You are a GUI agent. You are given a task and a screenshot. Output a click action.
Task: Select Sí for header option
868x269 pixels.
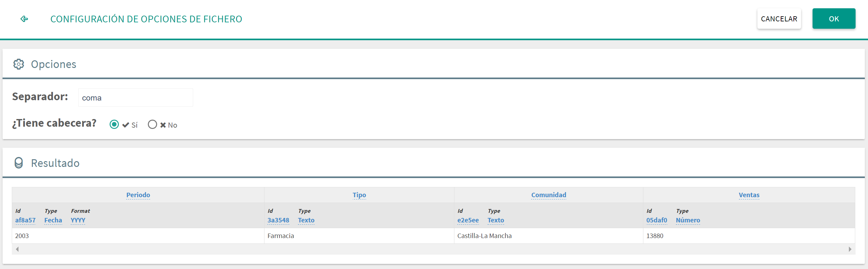tap(114, 124)
